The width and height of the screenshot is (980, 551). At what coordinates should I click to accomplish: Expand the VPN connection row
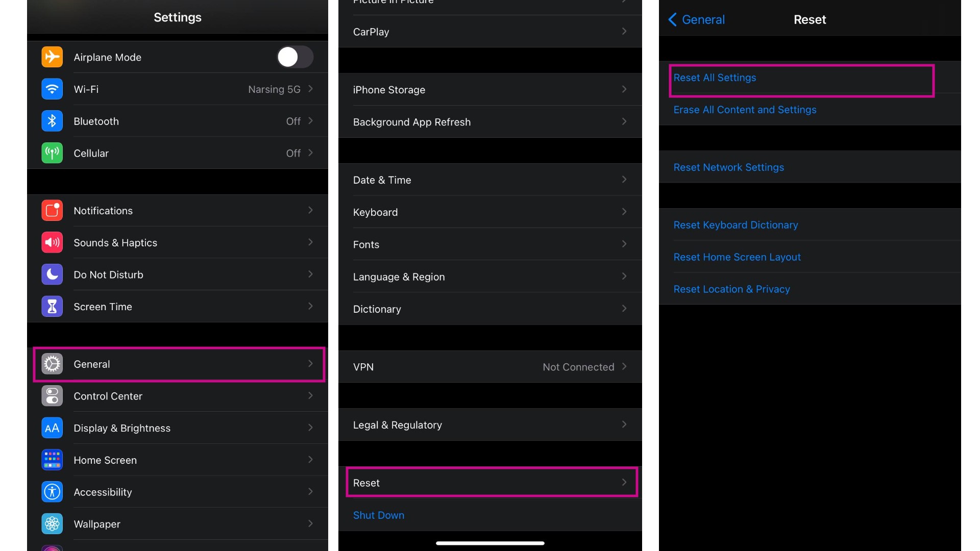[x=625, y=367]
